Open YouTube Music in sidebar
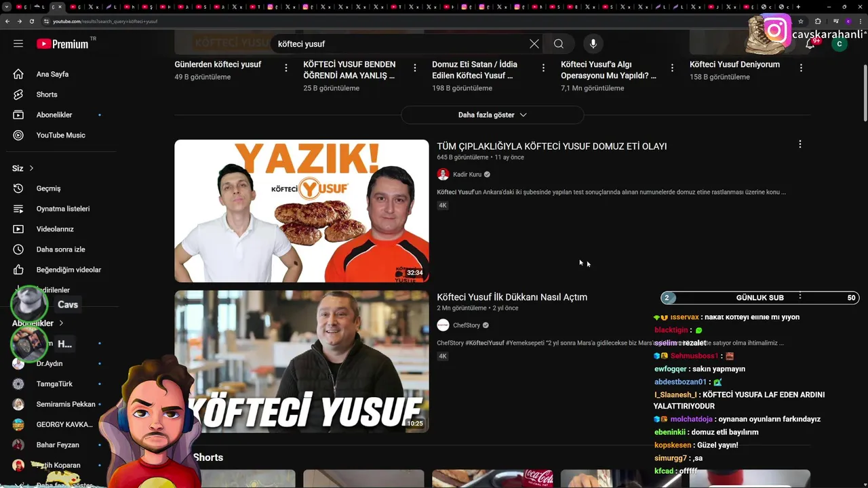 [61, 135]
